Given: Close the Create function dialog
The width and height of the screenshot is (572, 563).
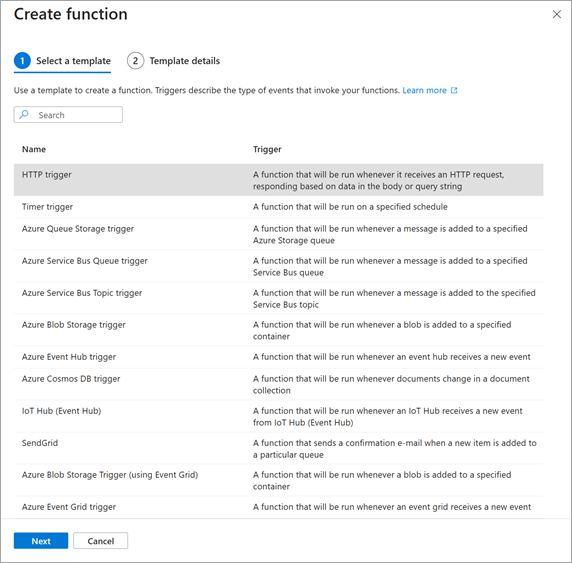Looking at the screenshot, I should click(x=556, y=14).
